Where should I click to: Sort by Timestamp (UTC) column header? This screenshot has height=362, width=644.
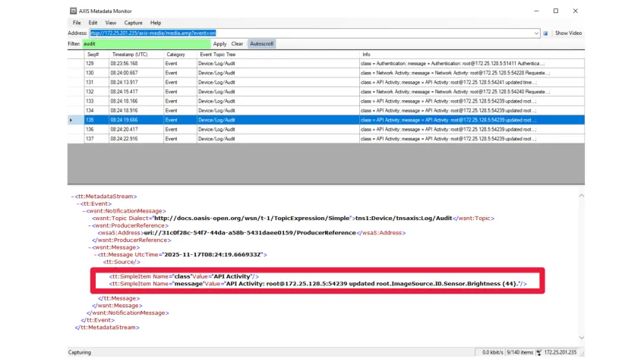136,55
